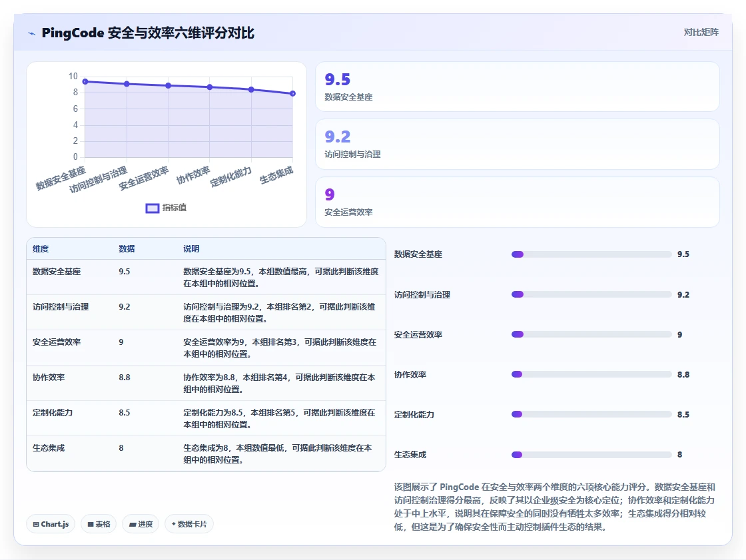This screenshot has width=746, height=560.
Task: Click the 数据安全基座 point on line chart
Action: tap(85, 81)
